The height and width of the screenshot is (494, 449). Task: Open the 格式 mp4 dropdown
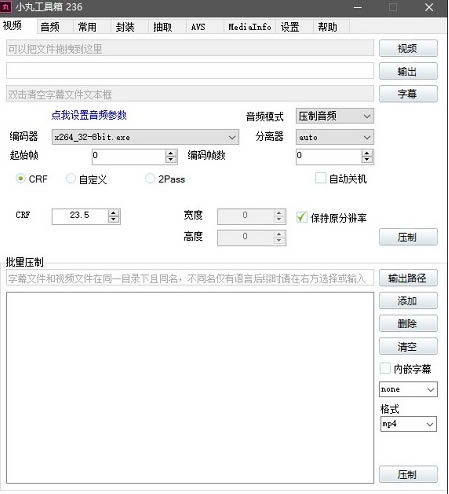pos(408,424)
